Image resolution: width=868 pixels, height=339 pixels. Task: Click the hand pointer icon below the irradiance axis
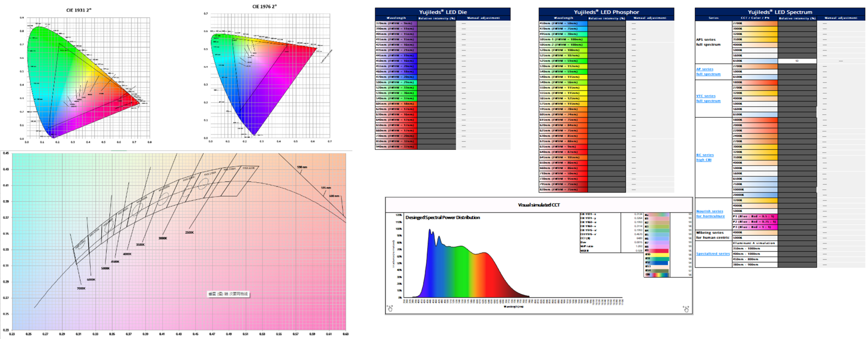click(x=389, y=309)
